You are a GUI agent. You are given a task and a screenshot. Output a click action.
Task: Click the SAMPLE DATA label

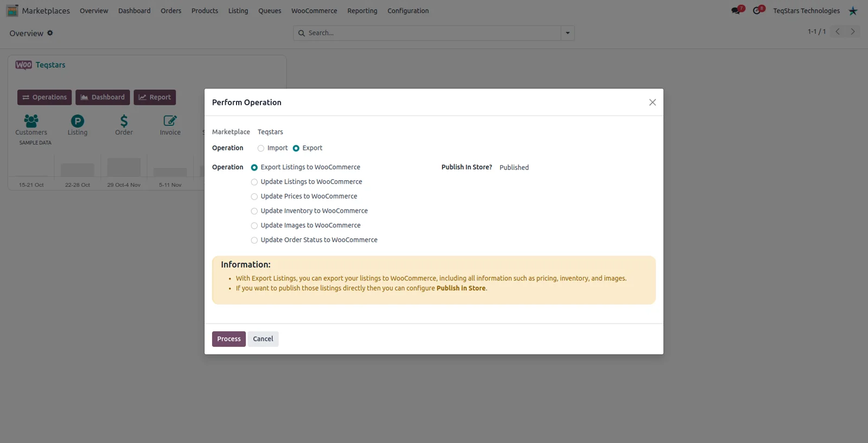(35, 143)
